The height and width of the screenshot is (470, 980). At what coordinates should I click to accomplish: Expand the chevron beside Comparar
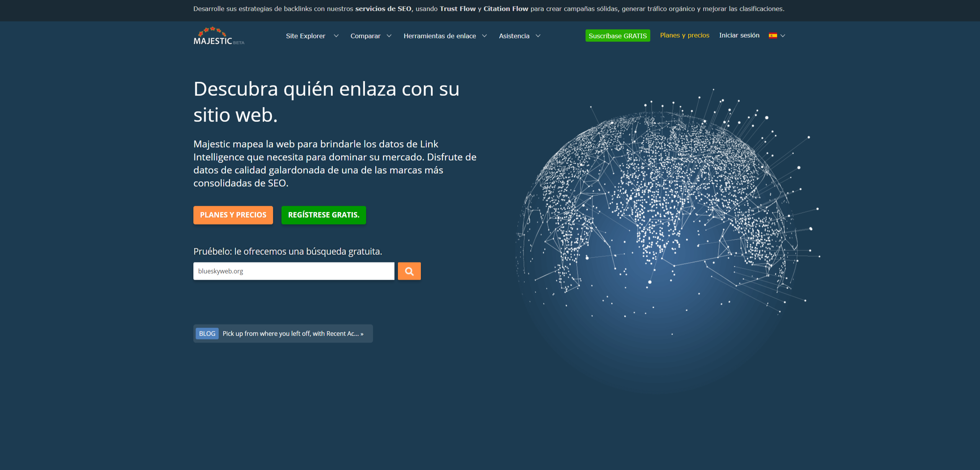[x=389, y=36]
